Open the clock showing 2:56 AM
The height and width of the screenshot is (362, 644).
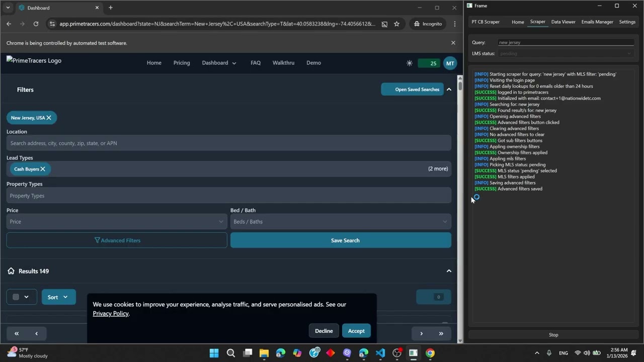point(618,353)
